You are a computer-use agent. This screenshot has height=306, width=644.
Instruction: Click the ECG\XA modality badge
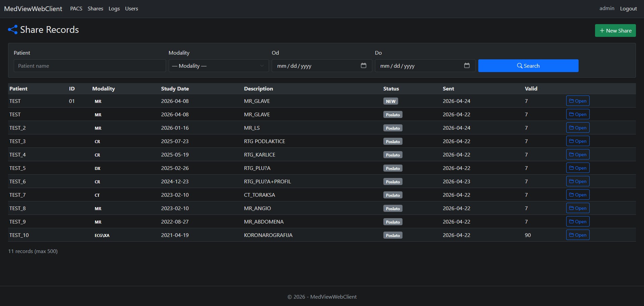[x=102, y=235]
